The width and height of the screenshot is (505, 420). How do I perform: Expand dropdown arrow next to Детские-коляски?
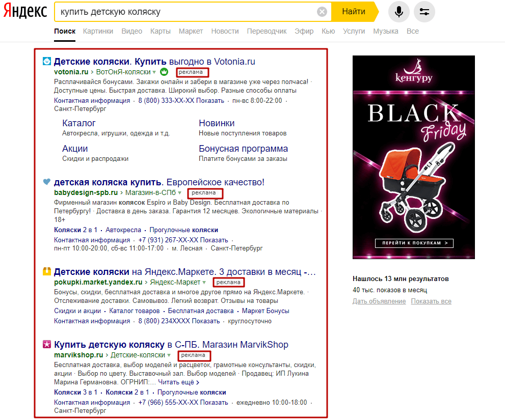[x=169, y=355]
